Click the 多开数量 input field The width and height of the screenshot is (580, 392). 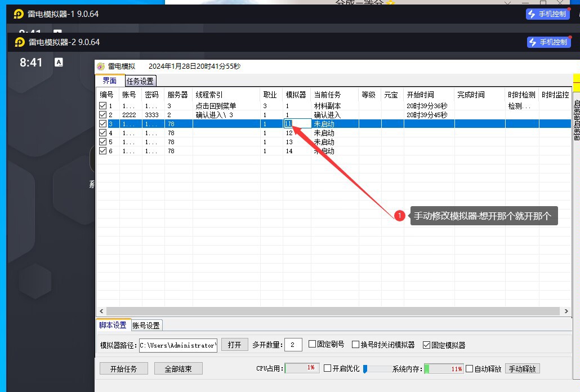(x=293, y=345)
